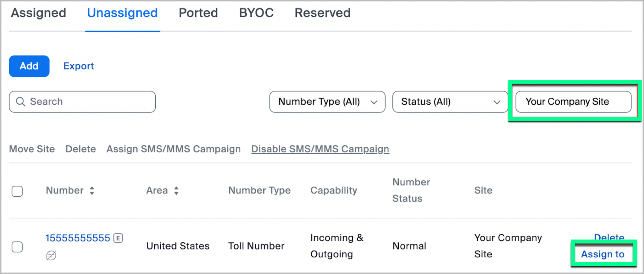Tick the select-all header checkbox
Image resolution: width=644 pixels, height=274 pixels.
(17, 191)
